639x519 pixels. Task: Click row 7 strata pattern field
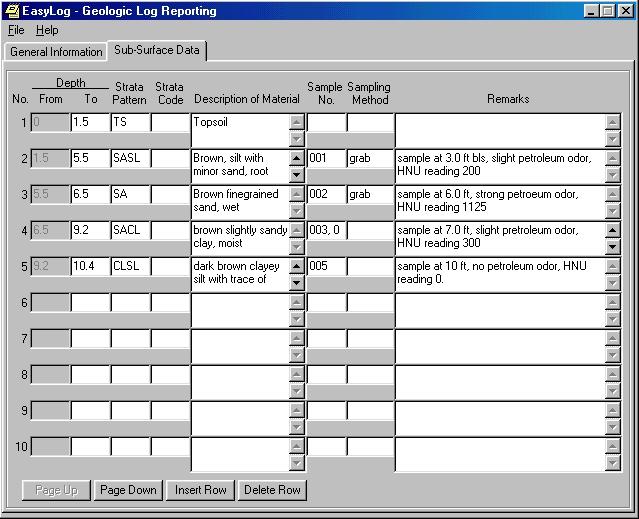130,339
